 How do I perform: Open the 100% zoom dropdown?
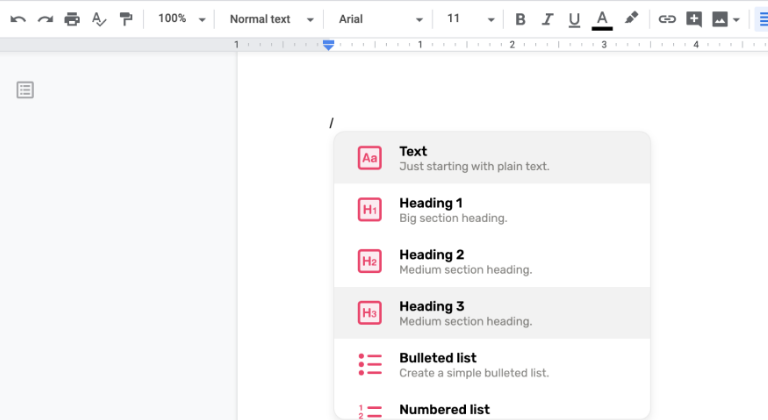tap(181, 19)
